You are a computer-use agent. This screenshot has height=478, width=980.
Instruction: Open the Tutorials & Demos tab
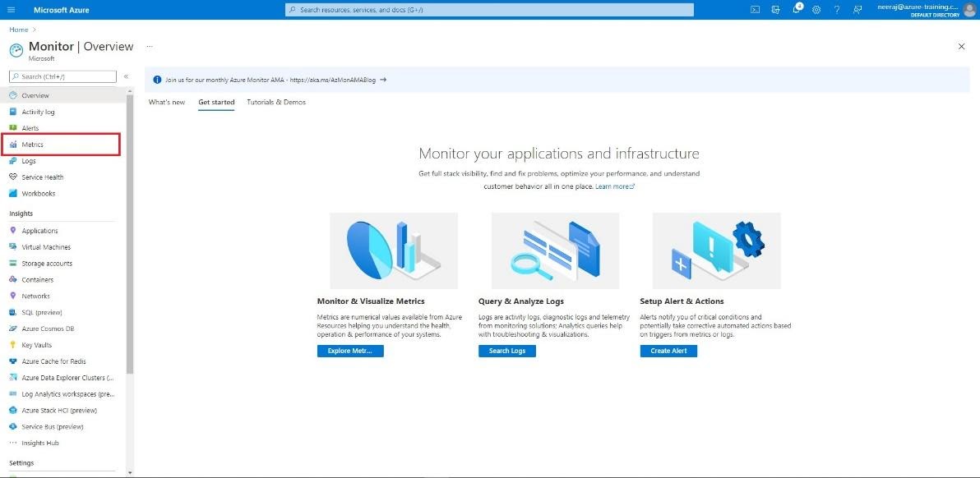point(276,103)
